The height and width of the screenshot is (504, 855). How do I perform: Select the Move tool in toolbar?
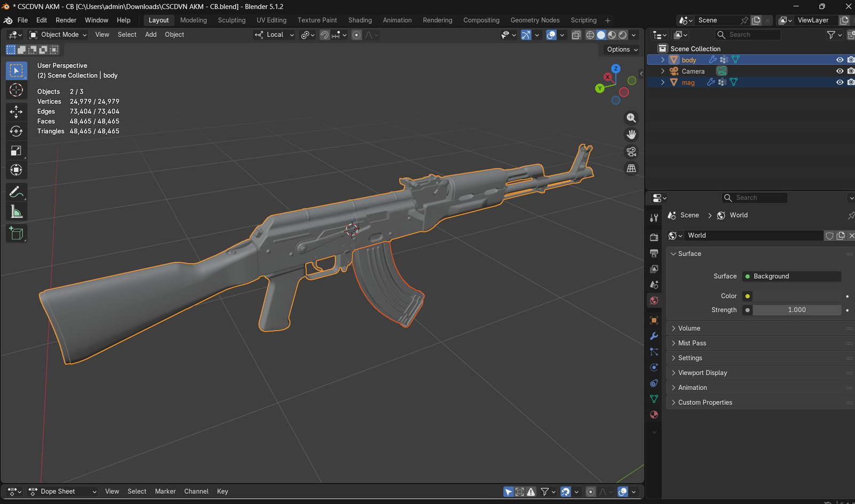(x=16, y=112)
